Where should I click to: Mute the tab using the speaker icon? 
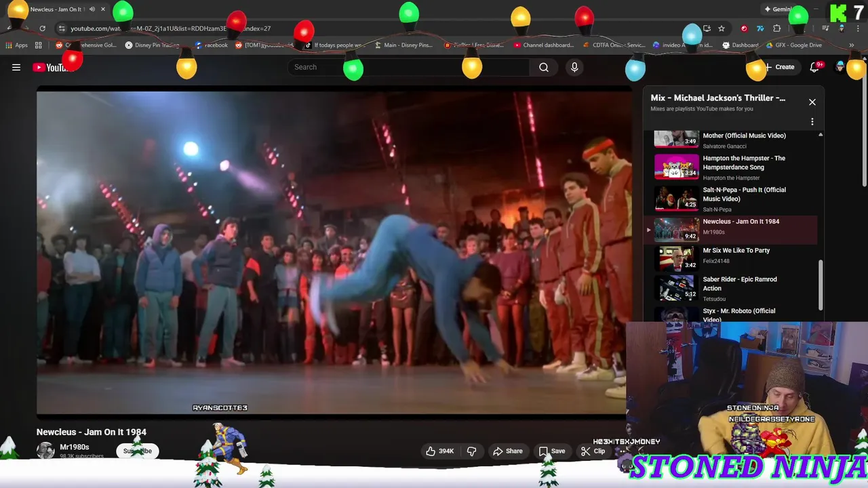click(92, 9)
